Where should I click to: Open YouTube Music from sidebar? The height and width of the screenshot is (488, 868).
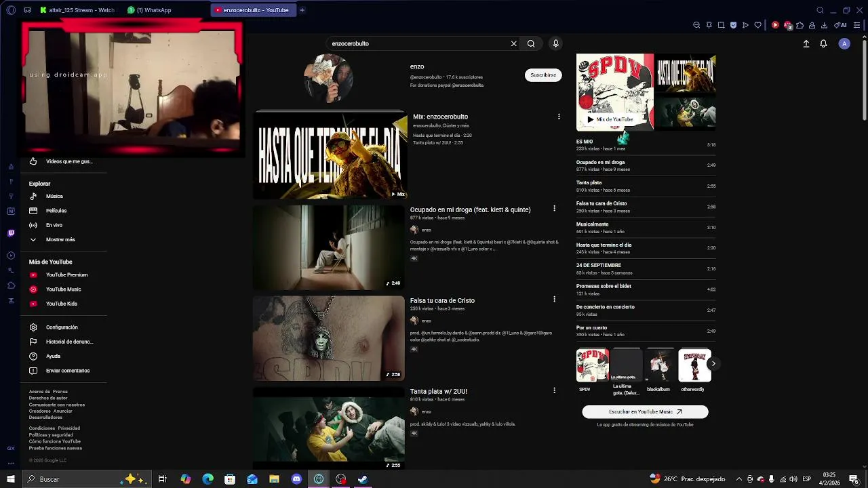pyautogui.click(x=64, y=289)
